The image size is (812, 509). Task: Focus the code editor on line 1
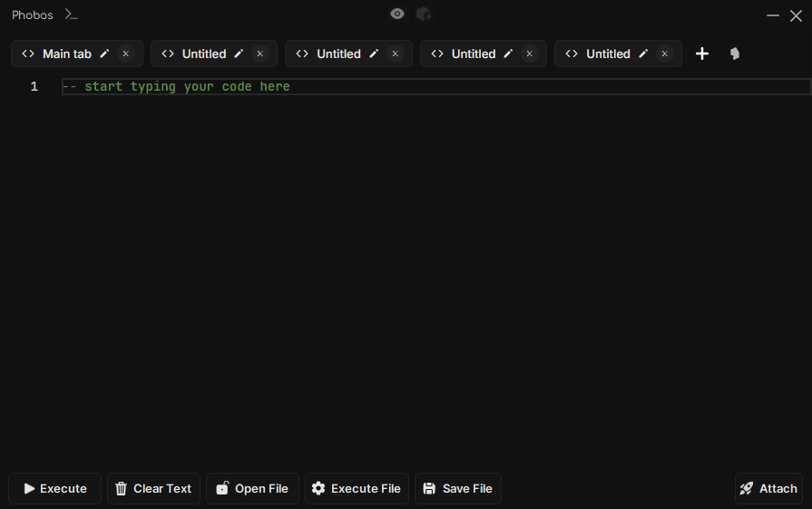click(x=436, y=86)
